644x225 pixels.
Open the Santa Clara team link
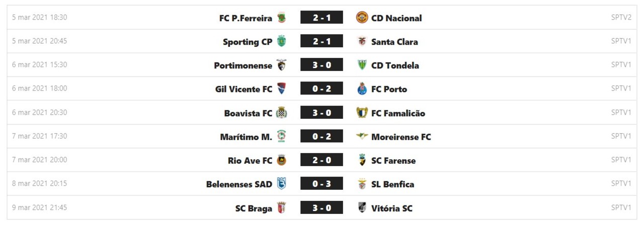[x=394, y=42]
